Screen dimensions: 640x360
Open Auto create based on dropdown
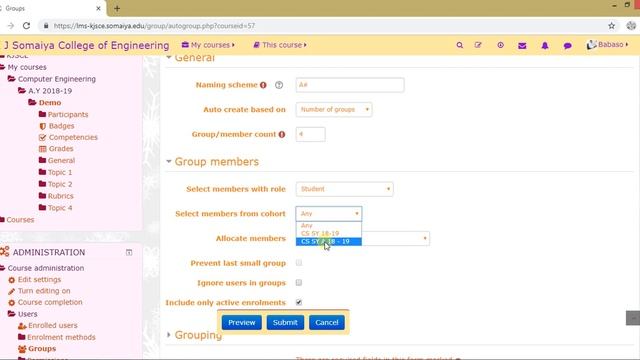pos(334,109)
